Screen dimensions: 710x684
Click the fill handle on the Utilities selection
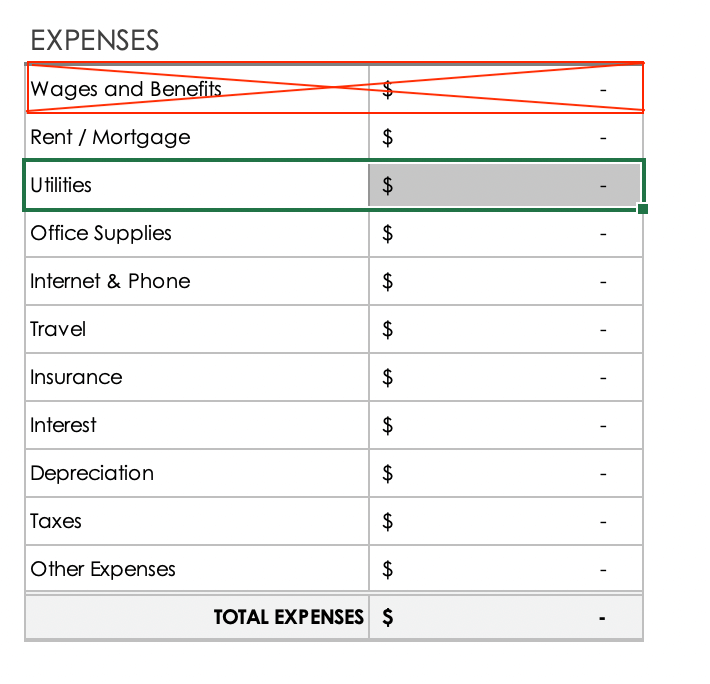pos(641,209)
